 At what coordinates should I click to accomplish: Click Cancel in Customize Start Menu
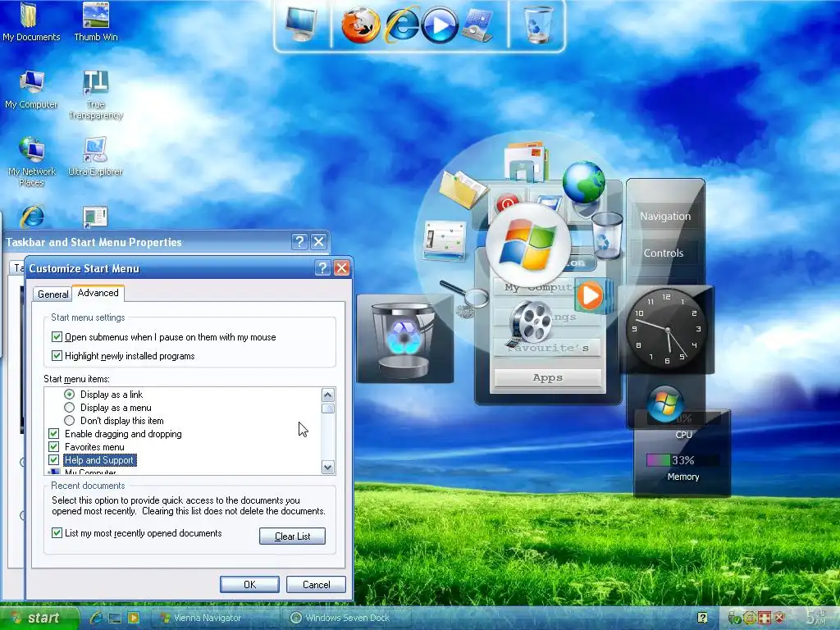click(316, 584)
